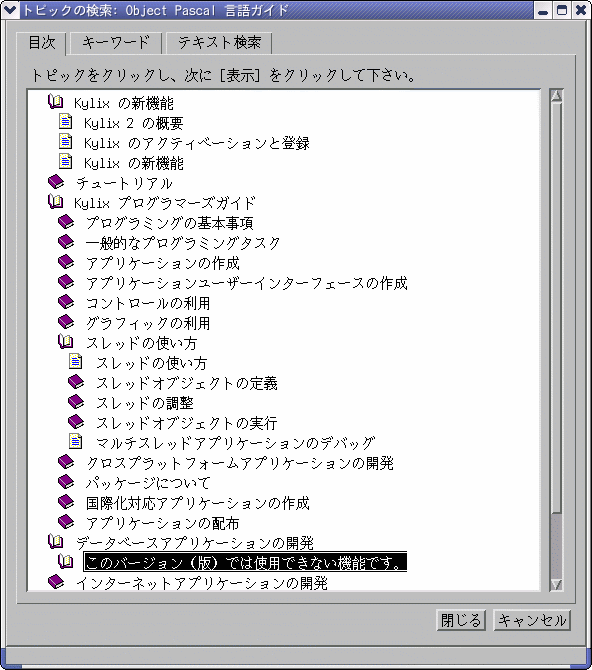Select the パッケージについて topic
This screenshot has height=670, width=592.
[148, 484]
